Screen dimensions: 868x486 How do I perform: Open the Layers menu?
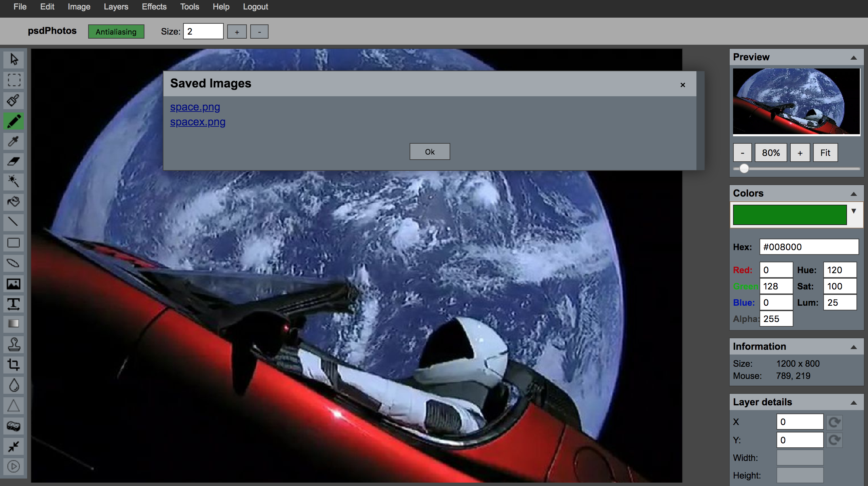pyautogui.click(x=116, y=7)
